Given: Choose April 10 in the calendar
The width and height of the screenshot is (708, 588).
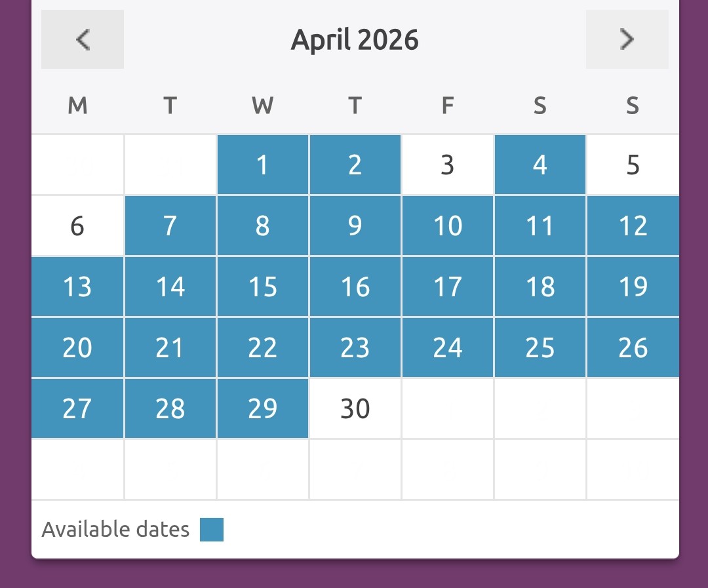Looking at the screenshot, I should tap(448, 226).
